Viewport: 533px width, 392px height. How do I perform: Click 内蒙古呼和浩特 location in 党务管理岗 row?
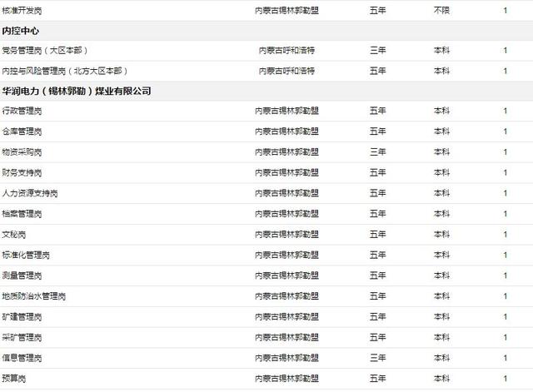[286, 51]
